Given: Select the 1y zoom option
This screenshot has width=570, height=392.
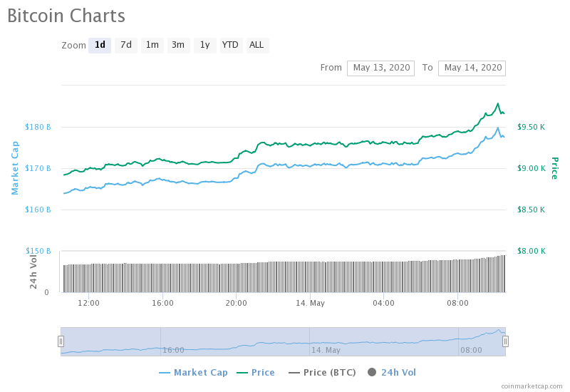Looking at the screenshot, I should coord(205,45).
